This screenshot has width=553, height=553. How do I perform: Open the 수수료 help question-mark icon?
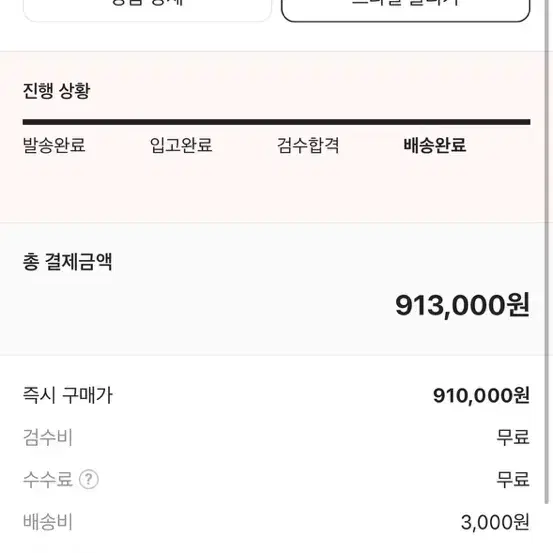pyautogui.click(x=89, y=479)
